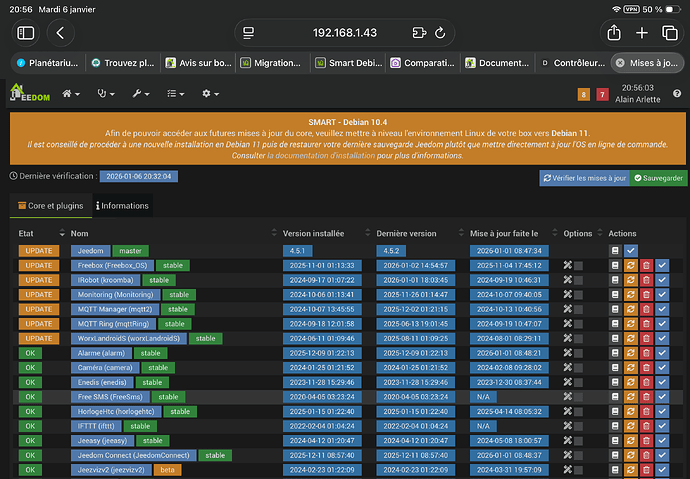Viewport: 690px width, 479px height.
Task: Open the gear settings dropdown menu
Action: 210,93
